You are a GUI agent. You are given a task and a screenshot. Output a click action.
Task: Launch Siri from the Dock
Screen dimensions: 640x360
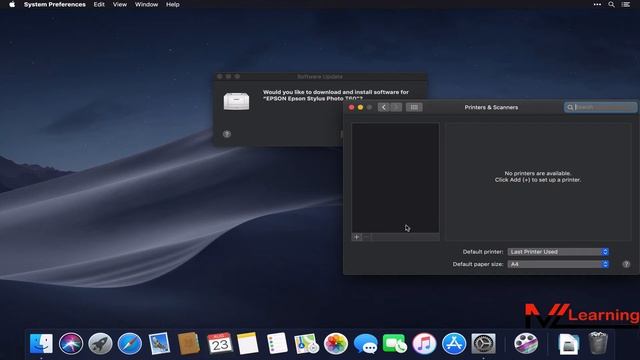click(71, 343)
